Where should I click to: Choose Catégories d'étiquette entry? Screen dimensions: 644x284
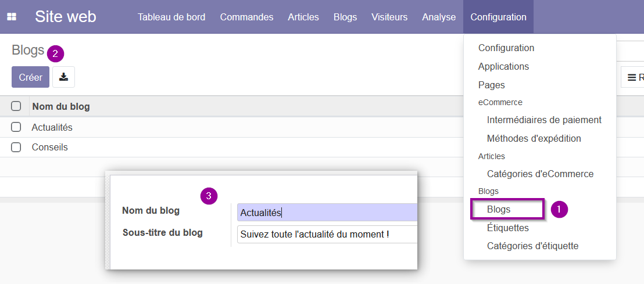tap(533, 246)
